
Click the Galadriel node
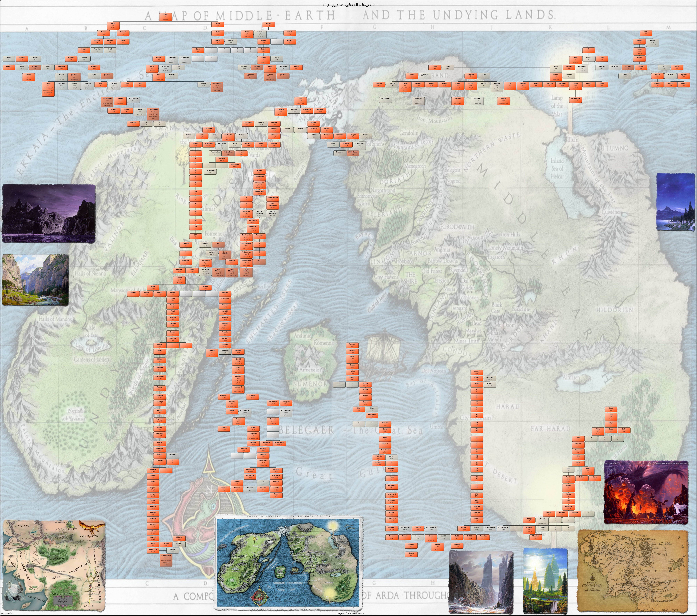(x=392, y=84)
